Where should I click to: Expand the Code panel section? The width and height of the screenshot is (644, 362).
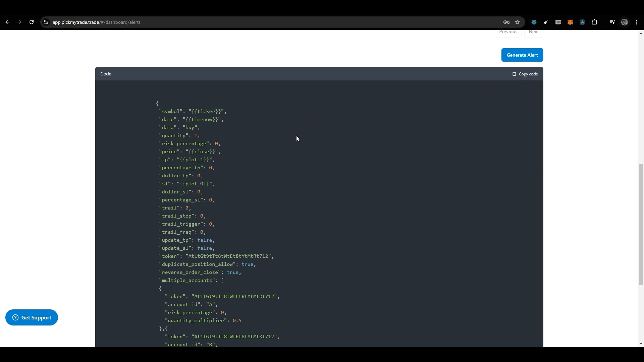106,73
